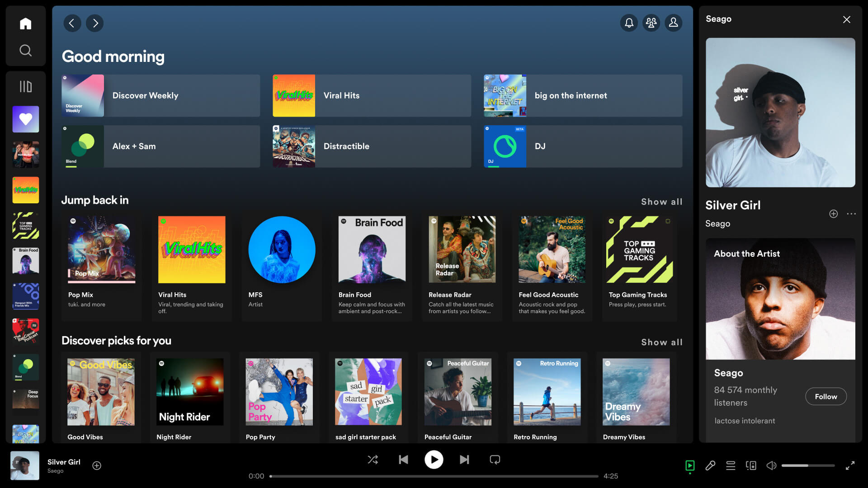Click Silver Girl title in player bar
Image resolution: width=868 pixels, height=488 pixels.
64,462
